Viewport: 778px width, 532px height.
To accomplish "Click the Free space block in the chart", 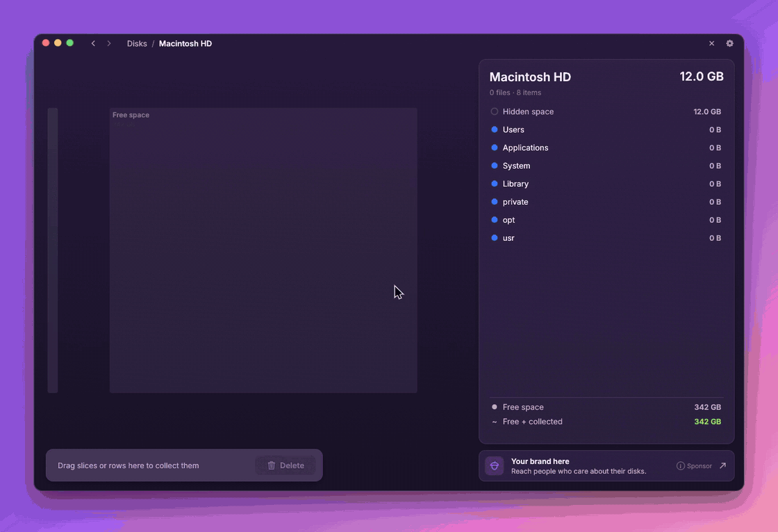I will tap(263, 250).
